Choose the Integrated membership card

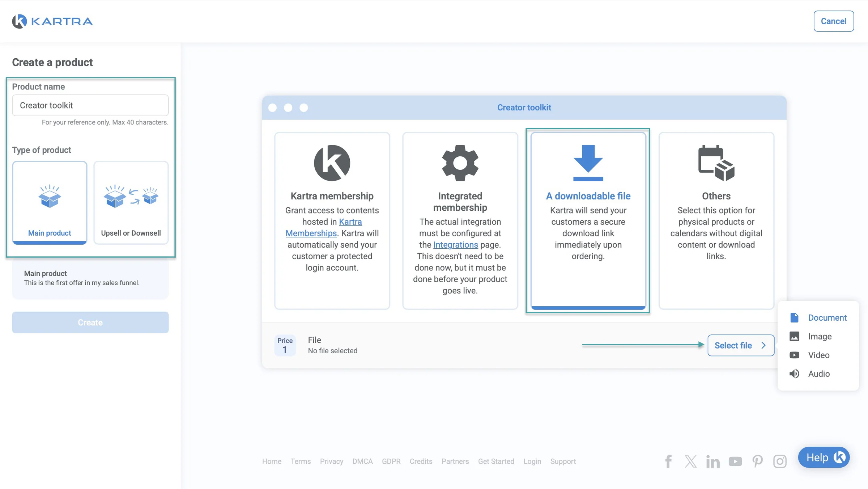(x=460, y=221)
